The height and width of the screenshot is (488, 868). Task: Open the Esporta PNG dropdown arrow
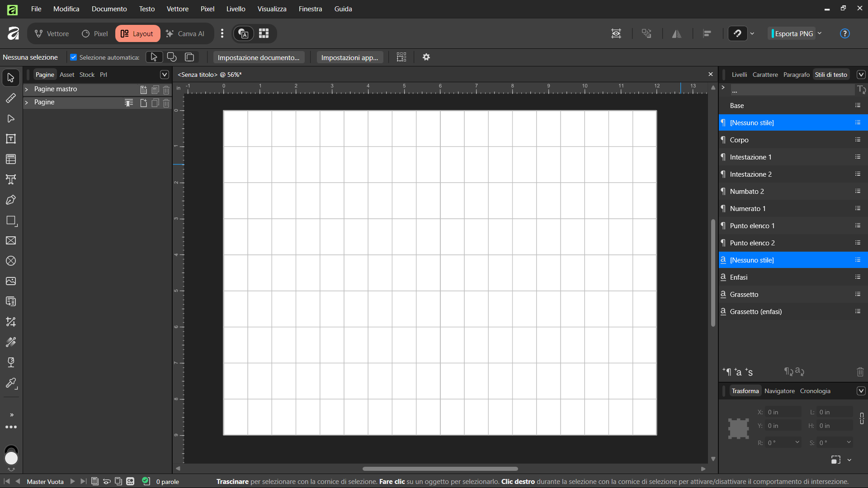[820, 33]
